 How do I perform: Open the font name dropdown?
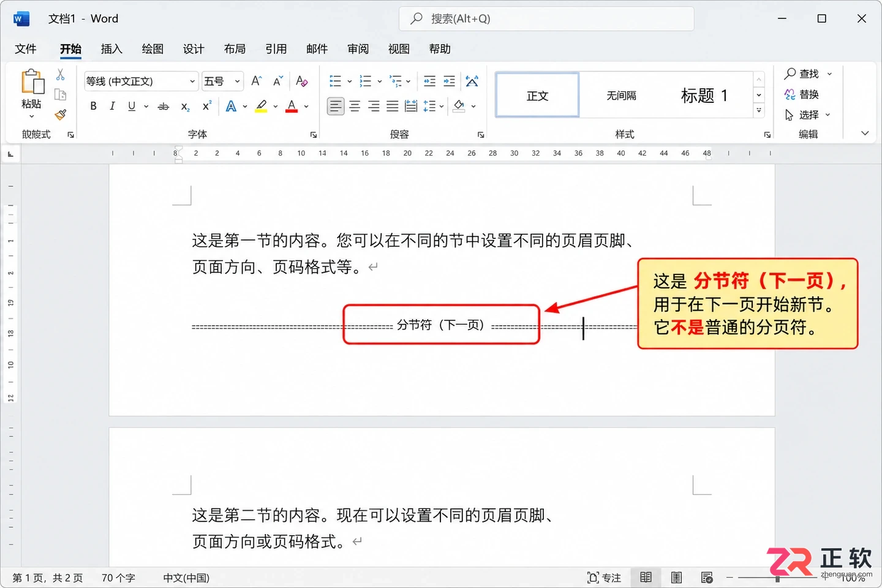192,81
